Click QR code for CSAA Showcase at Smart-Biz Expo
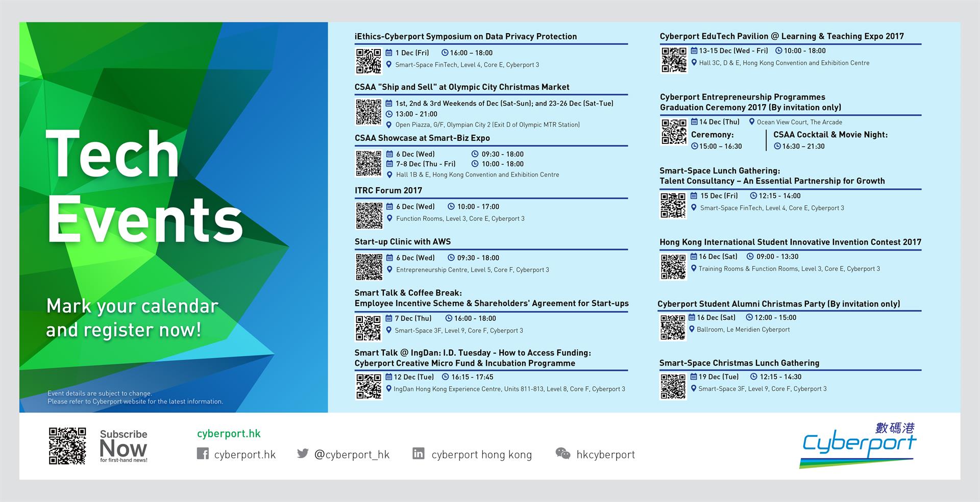 pyautogui.click(x=369, y=164)
